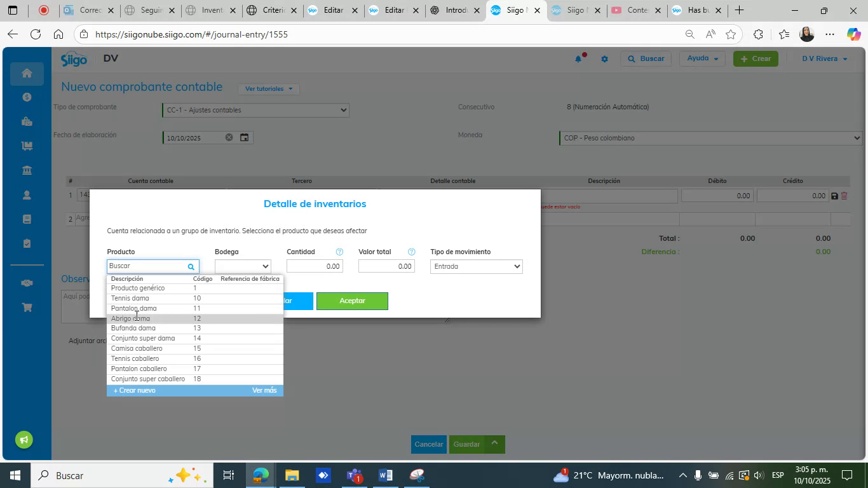Select Pantalon caballero row
This screenshot has width=868, height=488.
195,369
